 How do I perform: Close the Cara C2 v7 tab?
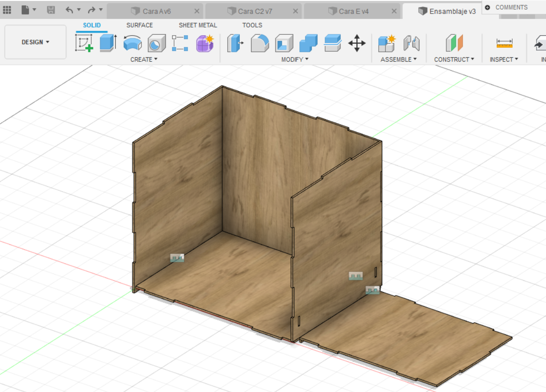[x=295, y=11]
